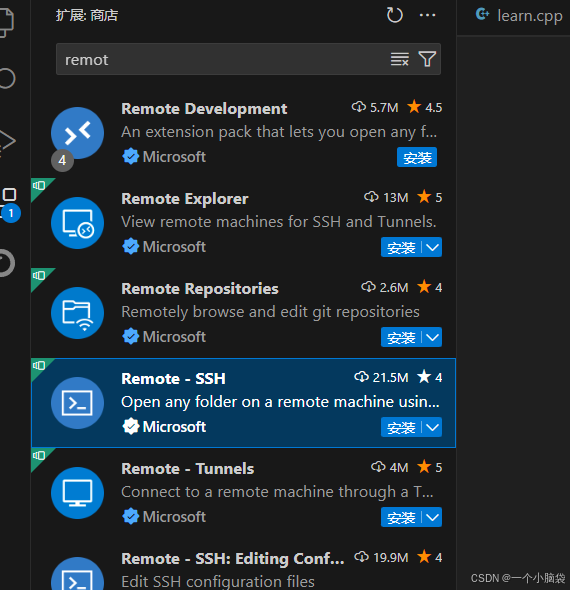Screen dimensions: 570x590
Task: Click the Remote - Tunnels extension icon
Action: (x=78, y=493)
